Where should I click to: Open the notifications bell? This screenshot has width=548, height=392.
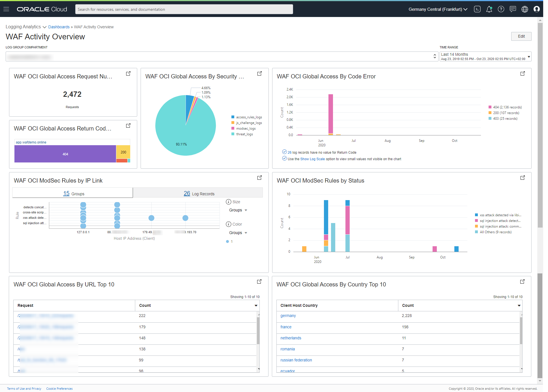[x=489, y=9]
